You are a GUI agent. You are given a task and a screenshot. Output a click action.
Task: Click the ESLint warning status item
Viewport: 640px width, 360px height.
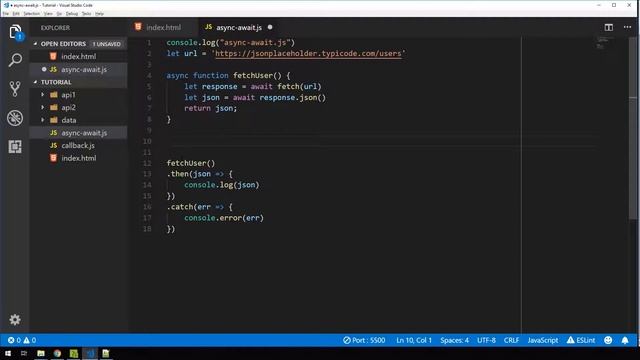581,340
